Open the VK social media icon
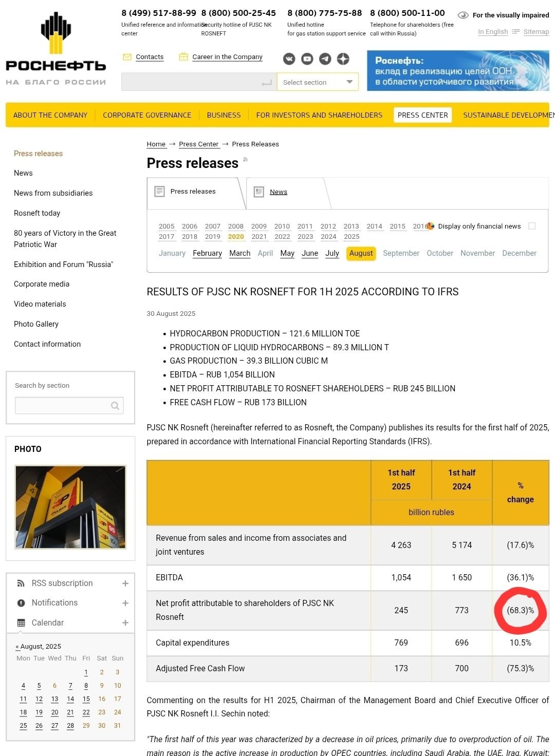 click(x=289, y=59)
